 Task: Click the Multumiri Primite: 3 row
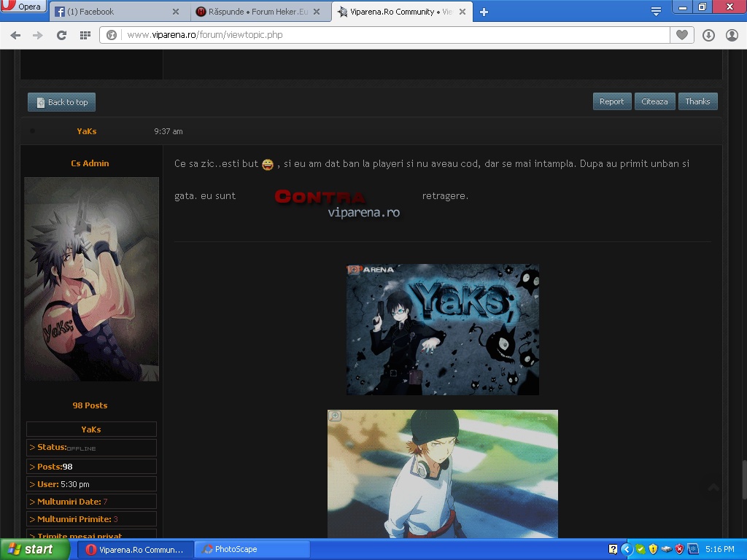91,519
